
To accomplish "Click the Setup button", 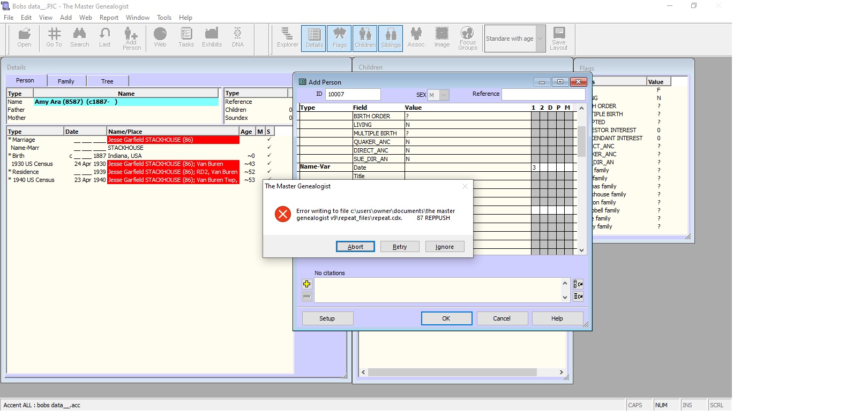I will pos(327,318).
